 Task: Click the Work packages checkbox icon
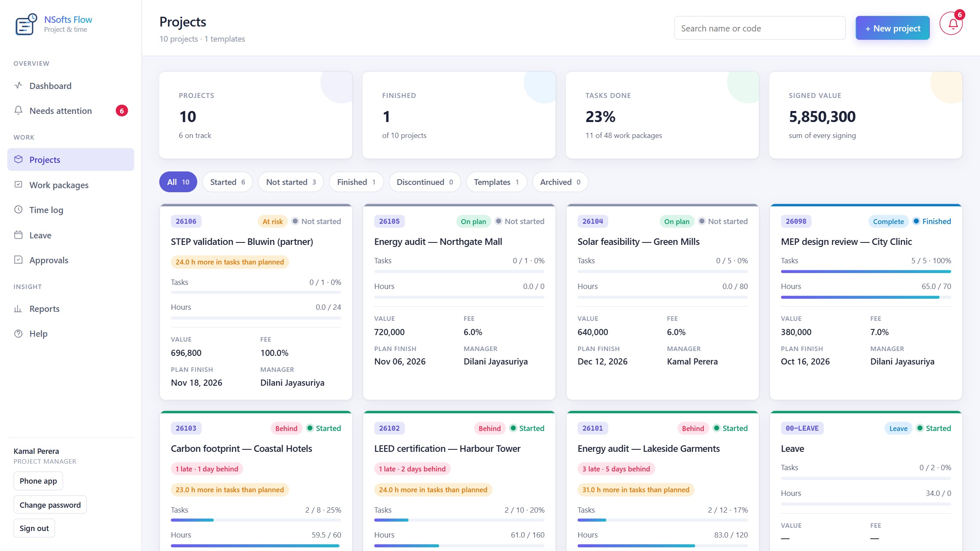(x=18, y=185)
